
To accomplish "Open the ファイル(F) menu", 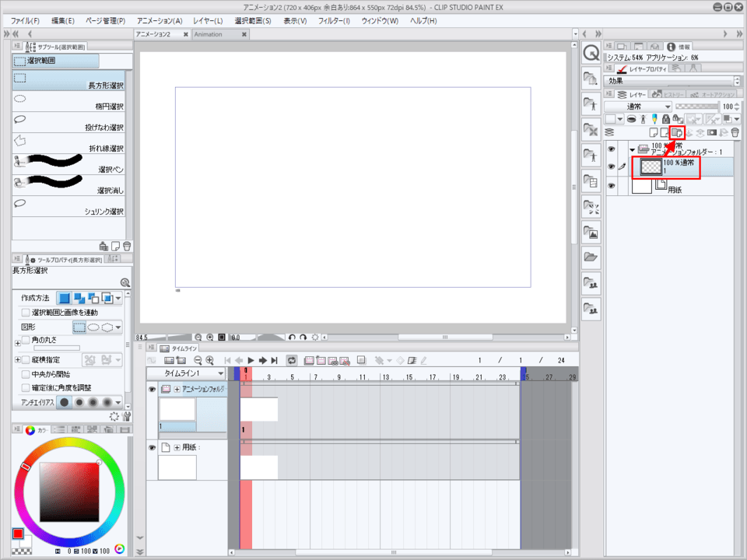I will [25, 21].
